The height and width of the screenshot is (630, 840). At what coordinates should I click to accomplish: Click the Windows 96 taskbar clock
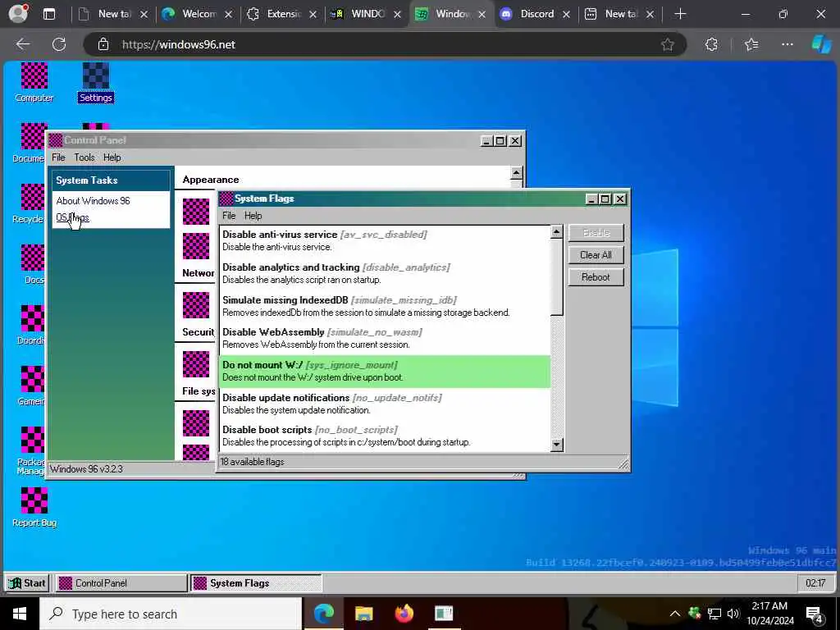pos(815,583)
